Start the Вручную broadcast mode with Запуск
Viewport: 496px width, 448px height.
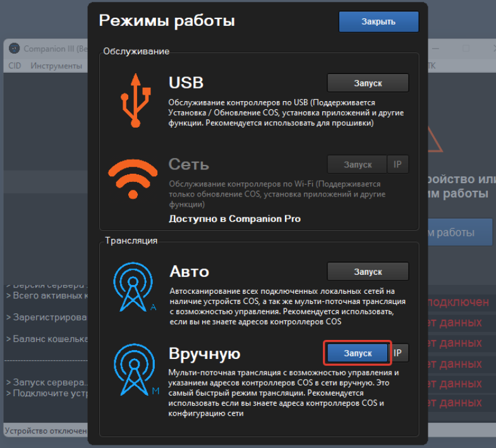click(357, 353)
